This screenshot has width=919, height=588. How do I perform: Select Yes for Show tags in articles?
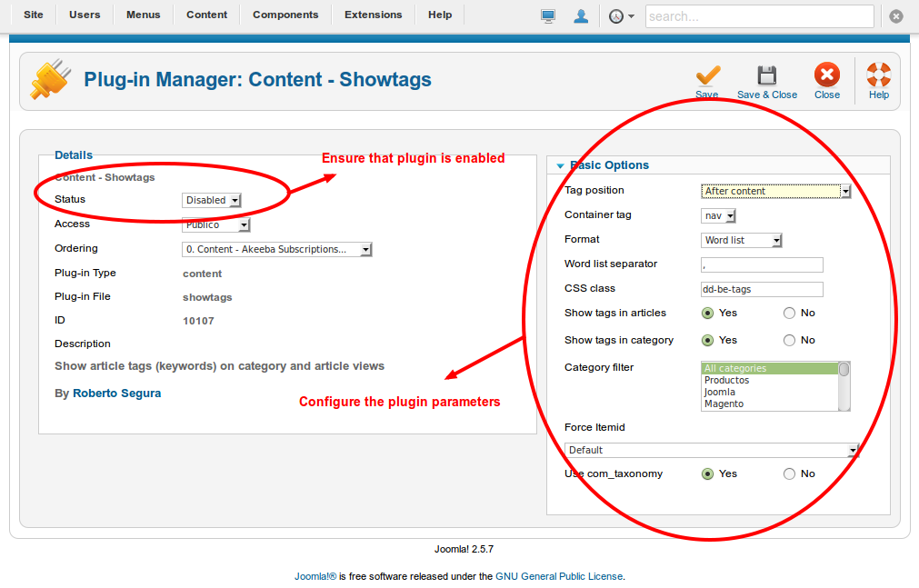point(708,313)
